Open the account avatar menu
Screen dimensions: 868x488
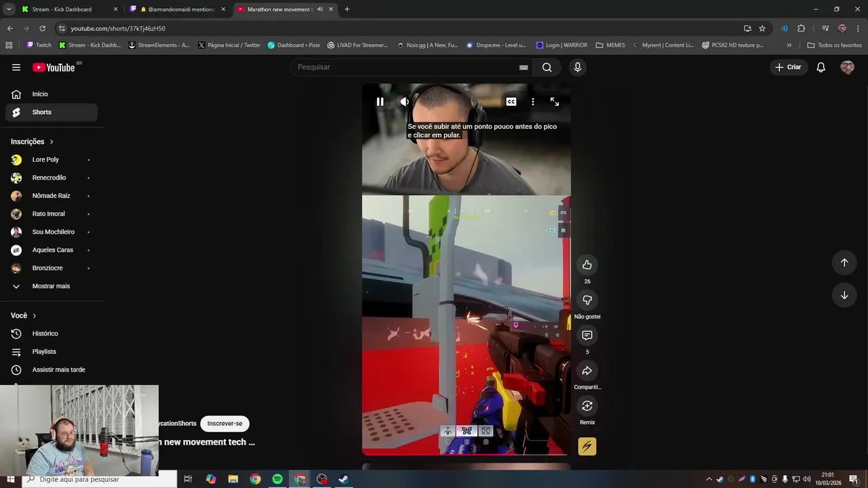(x=847, y=67)
